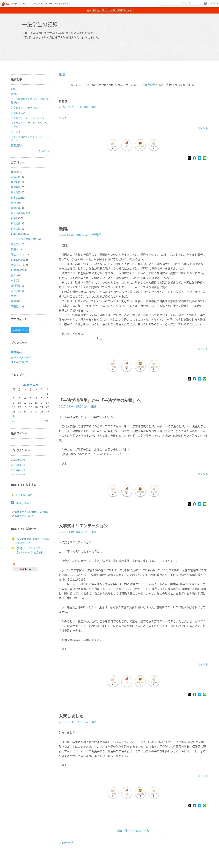Share the goo post on LINE
The width and height of the screenshot is (219, 868).
(x=205, y=158)
